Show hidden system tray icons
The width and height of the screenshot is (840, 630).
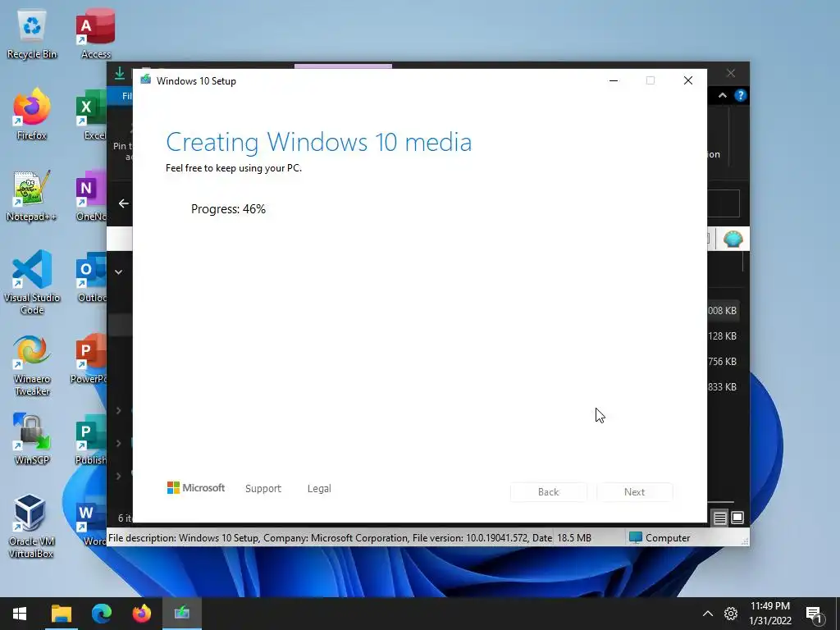pyautogui.click(x=708, y=614)
